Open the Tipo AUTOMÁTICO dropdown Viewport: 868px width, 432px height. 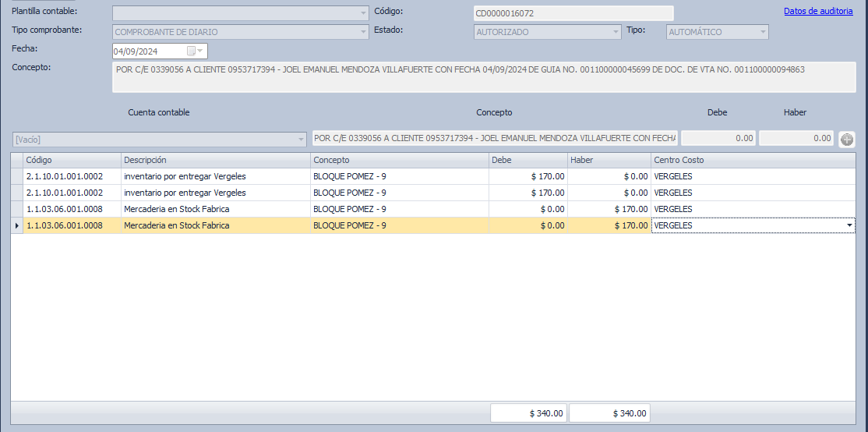[x=763, y=32]
